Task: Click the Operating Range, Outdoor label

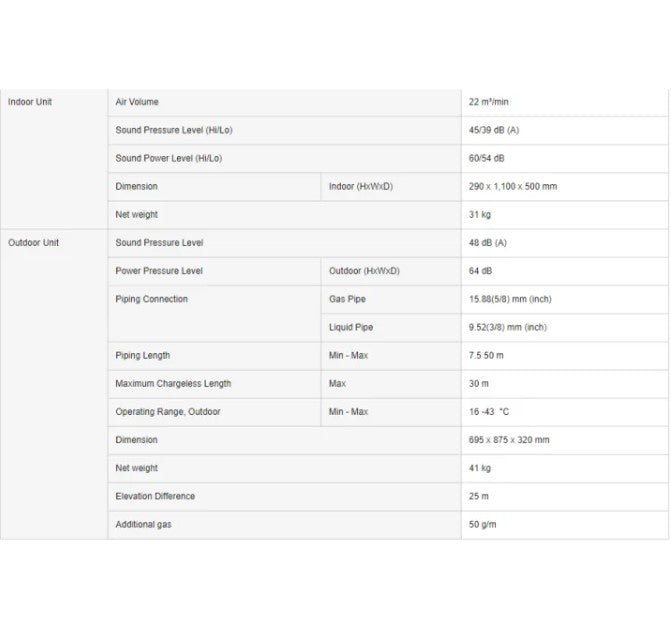Action: pos(168,412)
